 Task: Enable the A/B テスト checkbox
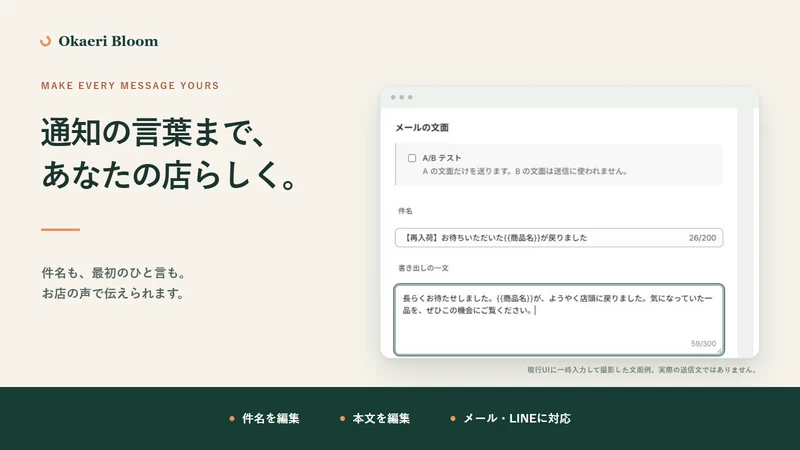tap(412, 158)
